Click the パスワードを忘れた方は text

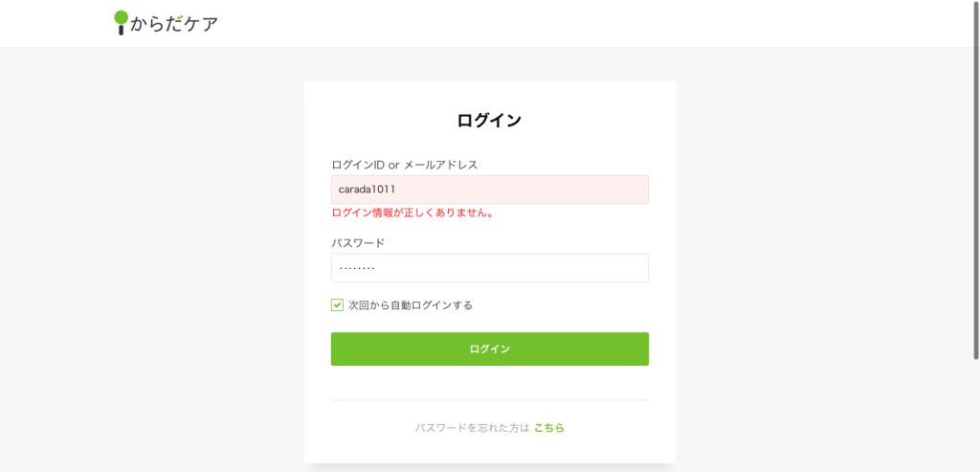(x=472, y=428)
